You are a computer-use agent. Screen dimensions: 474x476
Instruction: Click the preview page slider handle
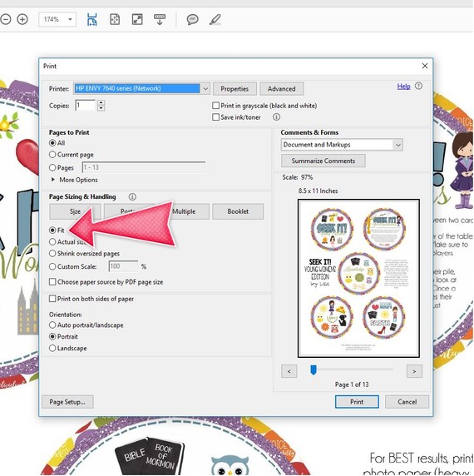[x=314, y=370]
